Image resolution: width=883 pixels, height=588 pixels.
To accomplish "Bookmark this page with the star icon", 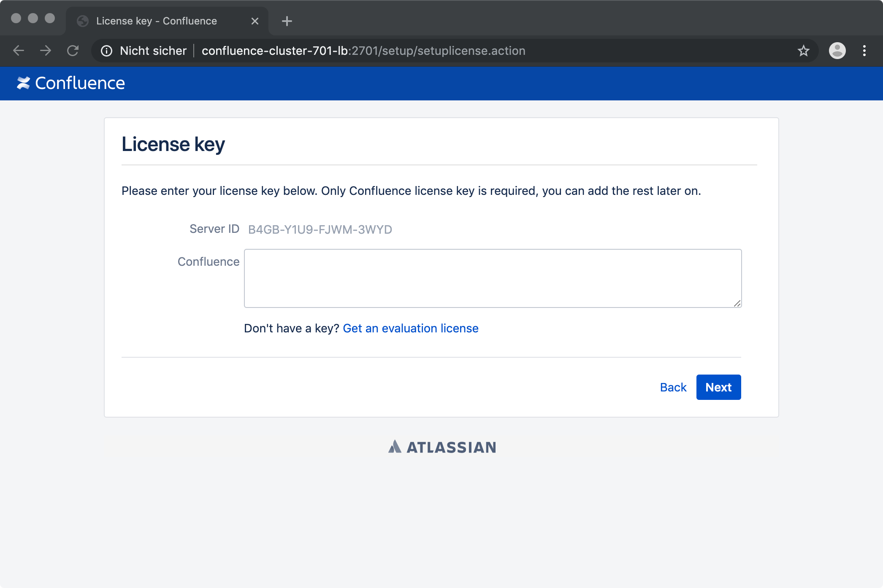I will 804,51.
